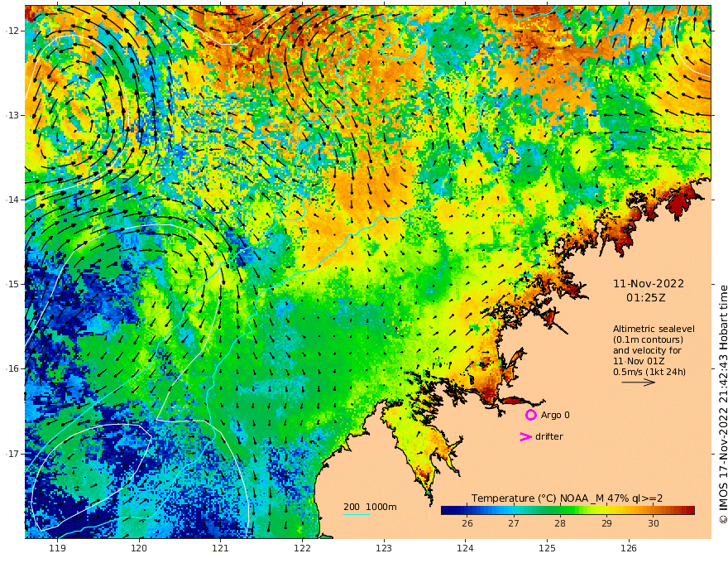
Task: Click the '200 1000m' depth contour label
Action: pos(370,507)
